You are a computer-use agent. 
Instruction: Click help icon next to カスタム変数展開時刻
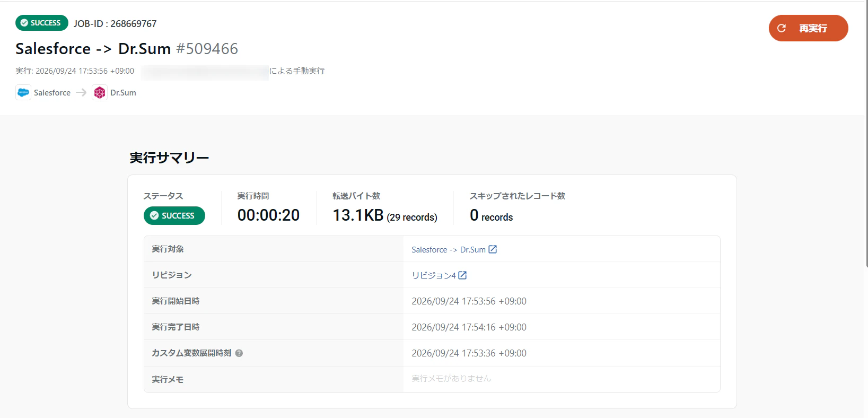(239, 353)
